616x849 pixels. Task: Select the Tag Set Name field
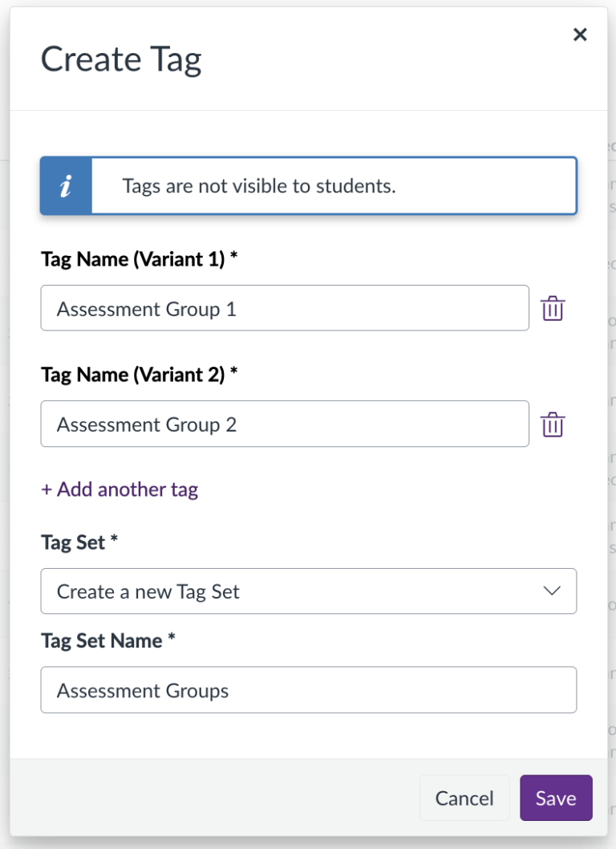(x=309, y=690)
